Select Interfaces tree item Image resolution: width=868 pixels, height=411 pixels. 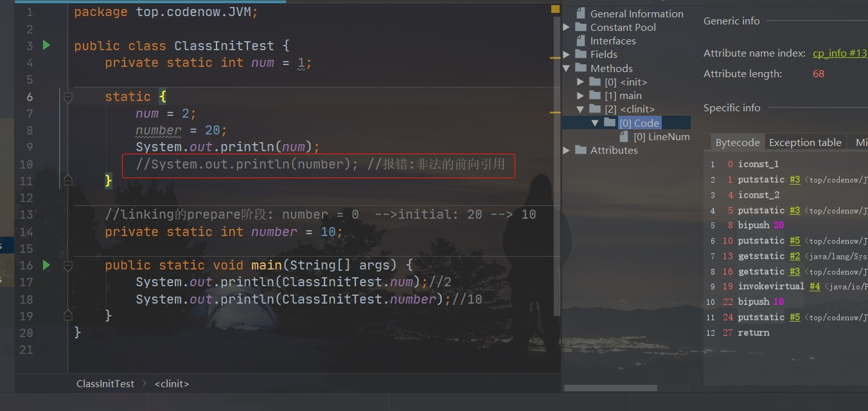613,41
